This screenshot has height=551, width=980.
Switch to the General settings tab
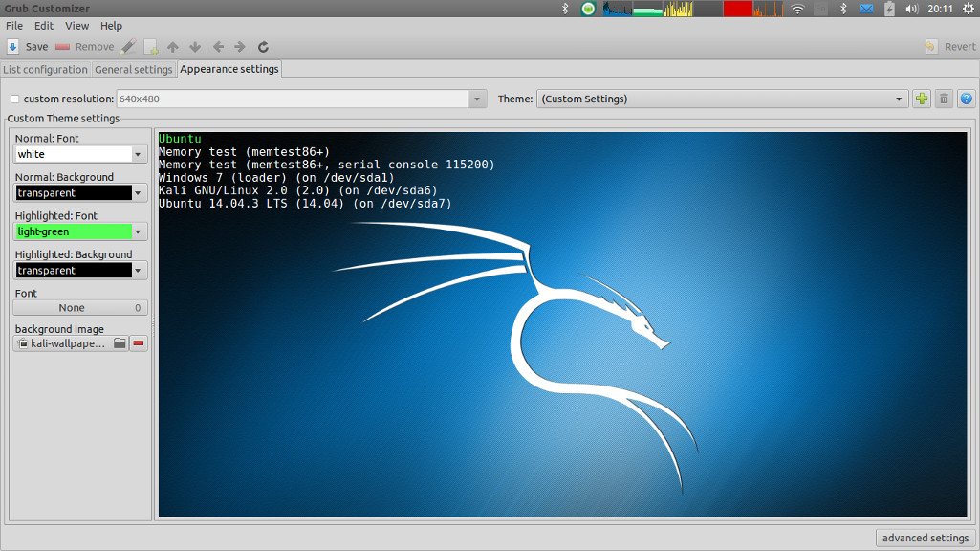134,69
